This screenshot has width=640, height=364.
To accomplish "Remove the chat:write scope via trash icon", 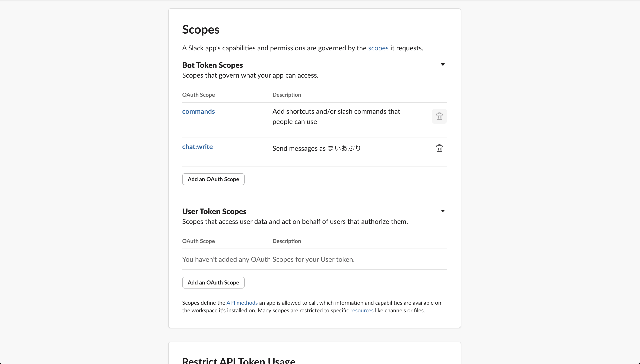I will (x=439, y=148).
